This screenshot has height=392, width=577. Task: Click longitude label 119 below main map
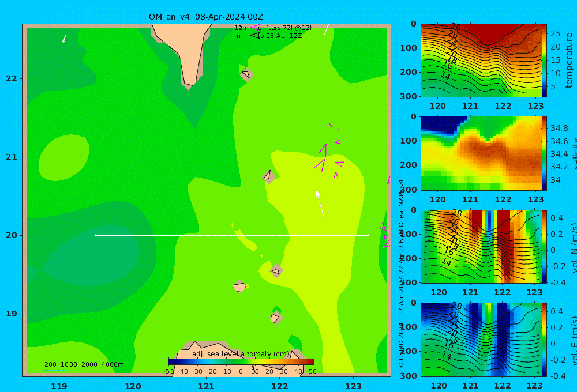59,386
